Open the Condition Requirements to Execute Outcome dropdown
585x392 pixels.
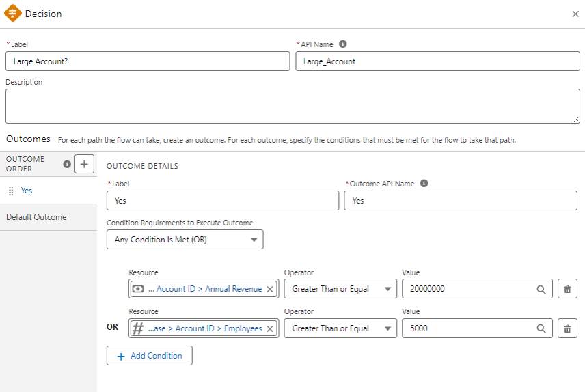pyautogui.click(x=185, y=240)
